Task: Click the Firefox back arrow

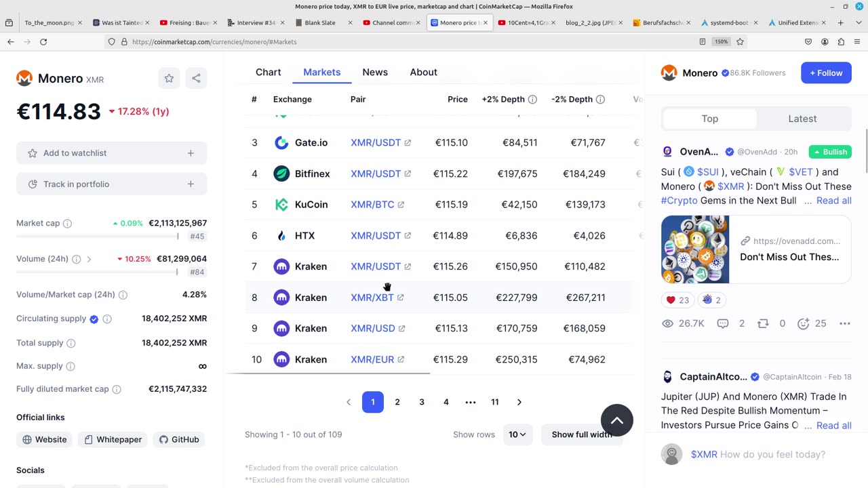Action: tap(11, 41)
